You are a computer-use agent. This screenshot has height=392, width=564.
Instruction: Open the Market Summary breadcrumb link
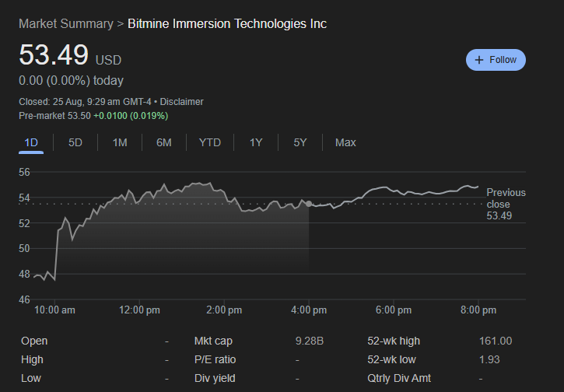tap(65, 24)
